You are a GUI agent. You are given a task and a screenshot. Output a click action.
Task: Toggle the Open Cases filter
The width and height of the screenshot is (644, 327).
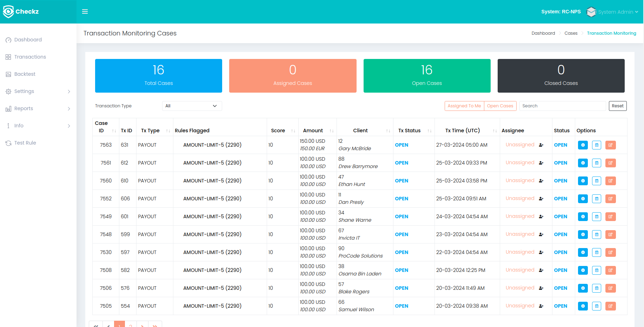[x=500, y=106]
